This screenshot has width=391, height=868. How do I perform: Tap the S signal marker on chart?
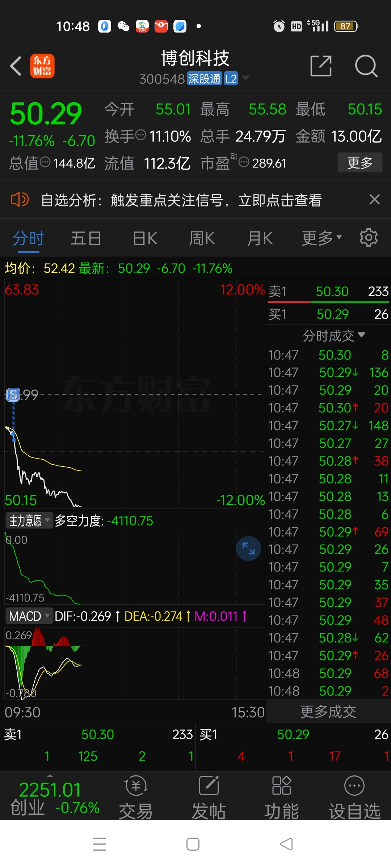(x=13, y=395)
